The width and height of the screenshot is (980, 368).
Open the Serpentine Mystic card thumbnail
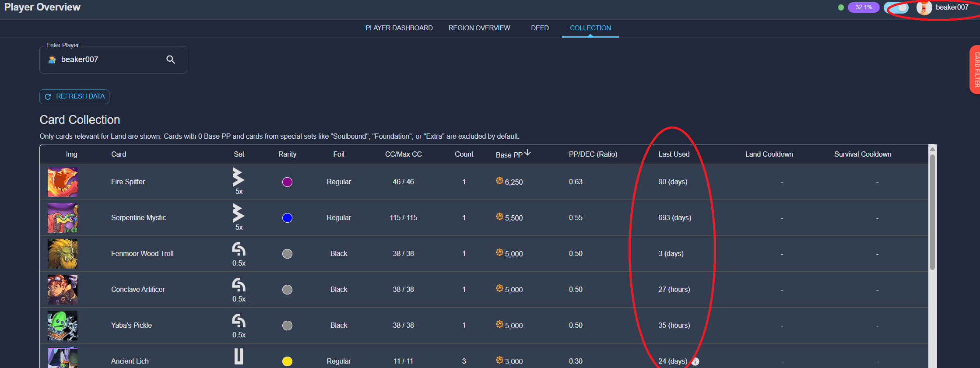point(63,218)
